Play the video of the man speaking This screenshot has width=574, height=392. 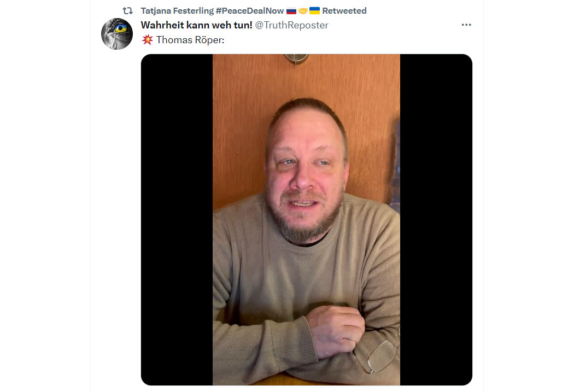tap(306, 220)
